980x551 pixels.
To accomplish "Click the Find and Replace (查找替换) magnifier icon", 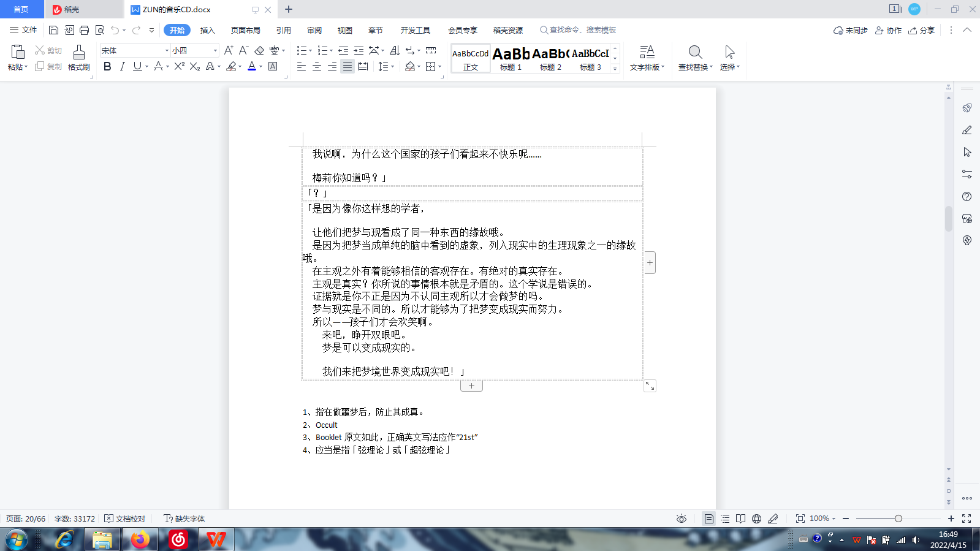I will point(695,52).
